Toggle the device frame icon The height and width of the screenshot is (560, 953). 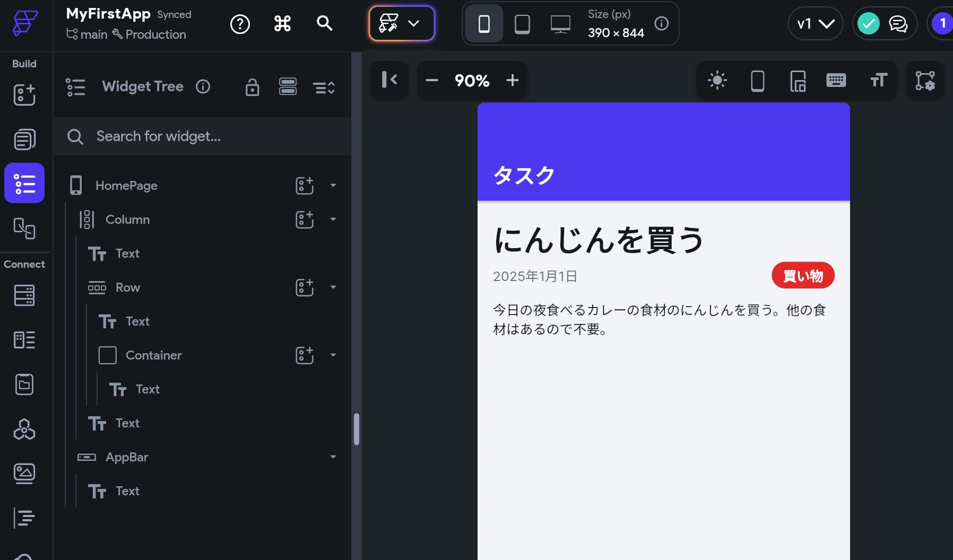(x=758, y=81)
